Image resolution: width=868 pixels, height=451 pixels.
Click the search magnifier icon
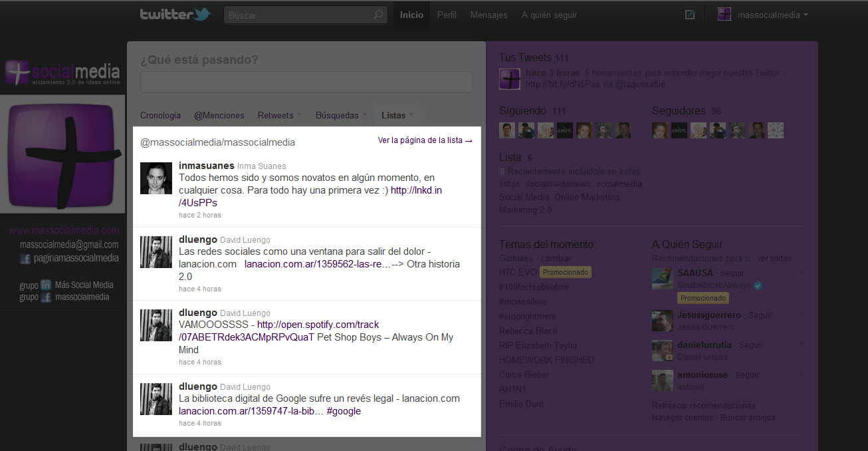tap(378, 15)
